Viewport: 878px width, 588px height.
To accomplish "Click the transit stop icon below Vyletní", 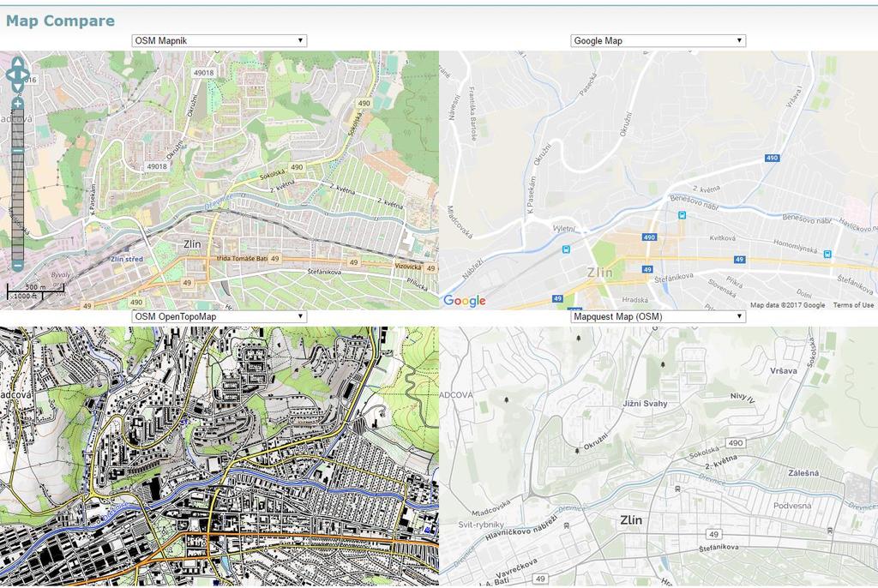I will (x=566, y=249).
